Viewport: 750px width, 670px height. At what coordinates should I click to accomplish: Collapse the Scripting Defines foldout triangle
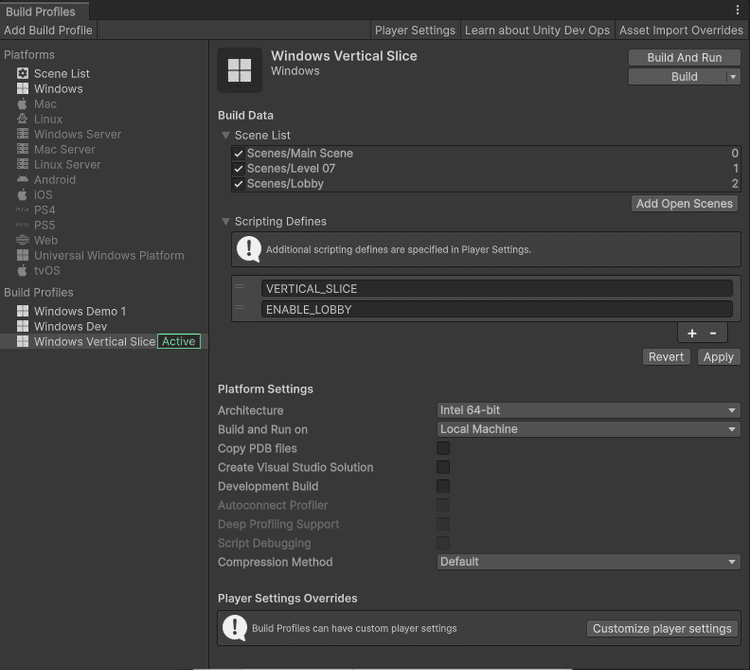click(x=226, y=221)
